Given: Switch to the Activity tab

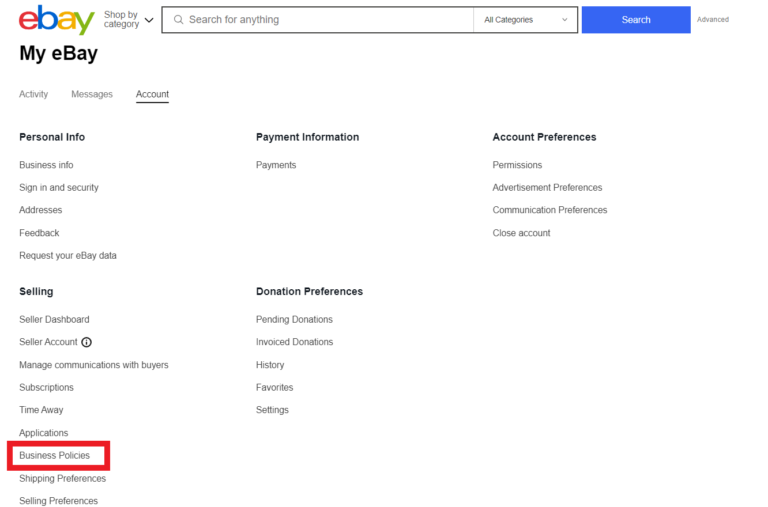Looking at the screenshot, I should pos(33,94).
